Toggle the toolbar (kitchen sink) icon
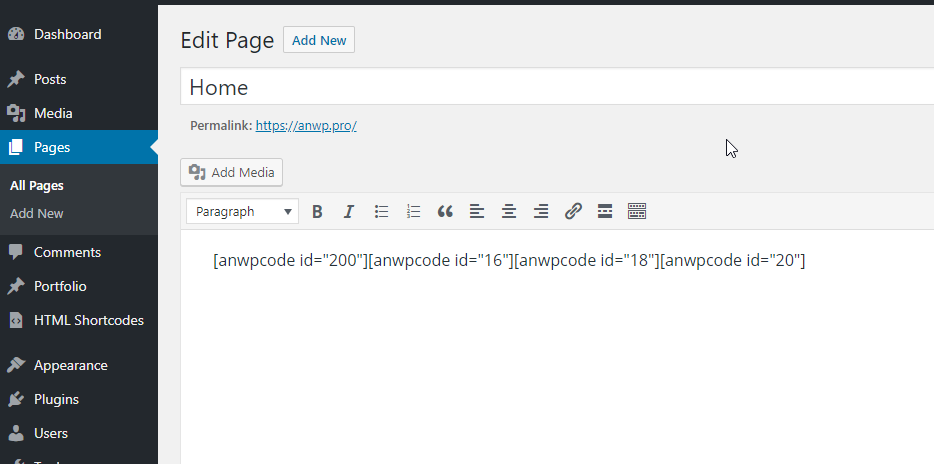Screen dimensions: 934x464 [637, 211]
